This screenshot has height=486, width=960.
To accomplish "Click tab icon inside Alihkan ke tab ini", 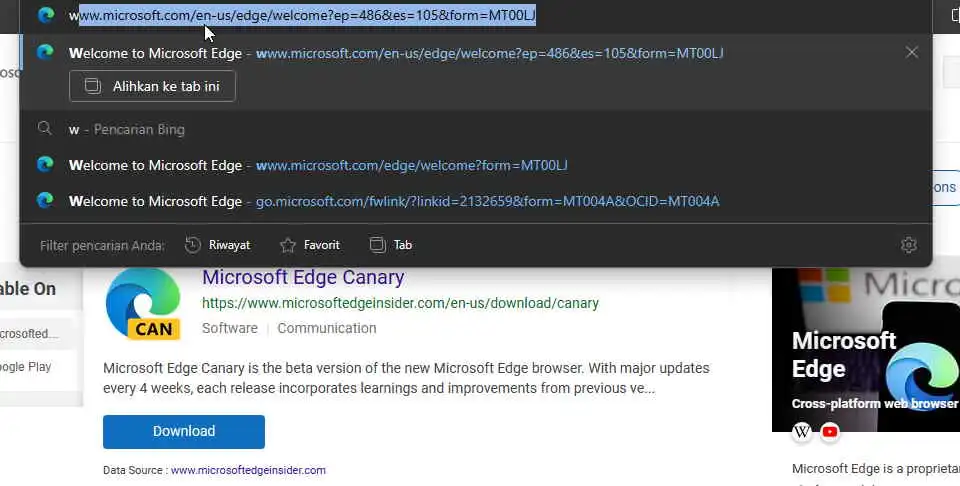I will [92, 86].
